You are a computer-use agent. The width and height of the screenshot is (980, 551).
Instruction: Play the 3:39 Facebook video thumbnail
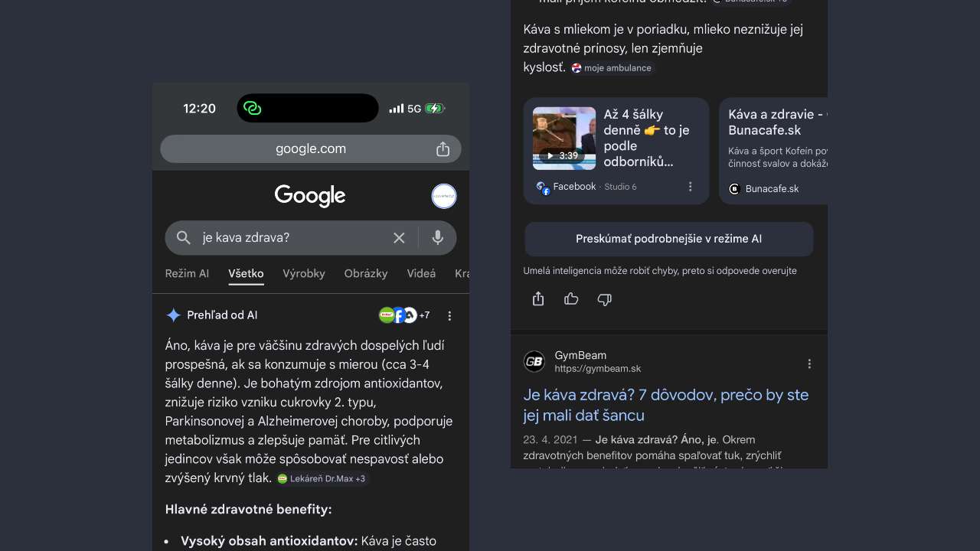pos(564,139)
